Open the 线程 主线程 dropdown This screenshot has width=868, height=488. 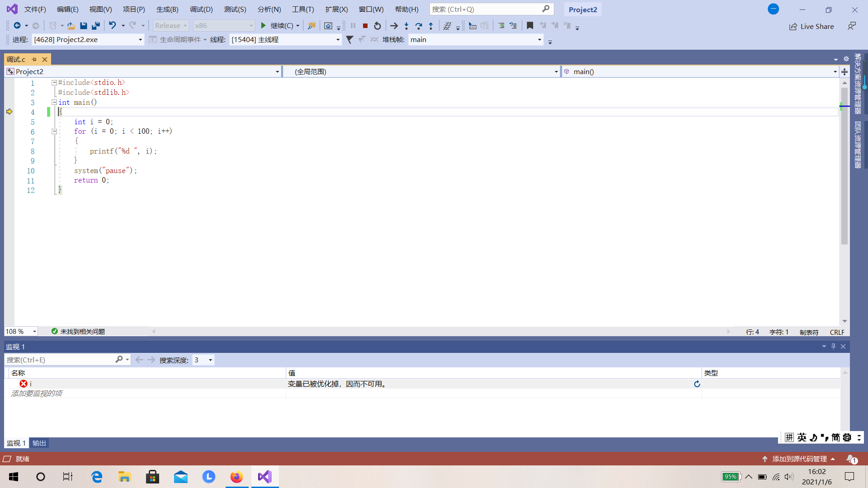tap(338, 40)
